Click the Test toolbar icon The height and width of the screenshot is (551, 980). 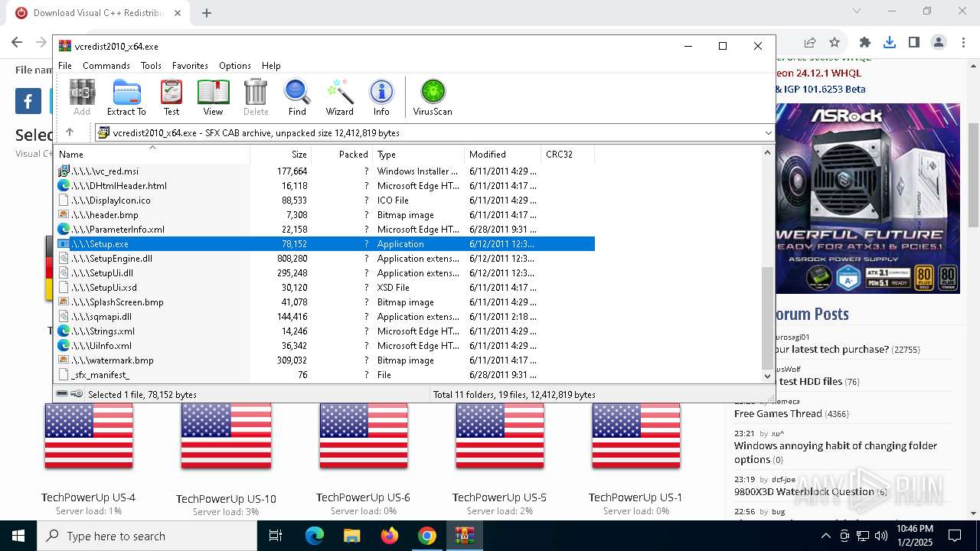coord(171,97)
